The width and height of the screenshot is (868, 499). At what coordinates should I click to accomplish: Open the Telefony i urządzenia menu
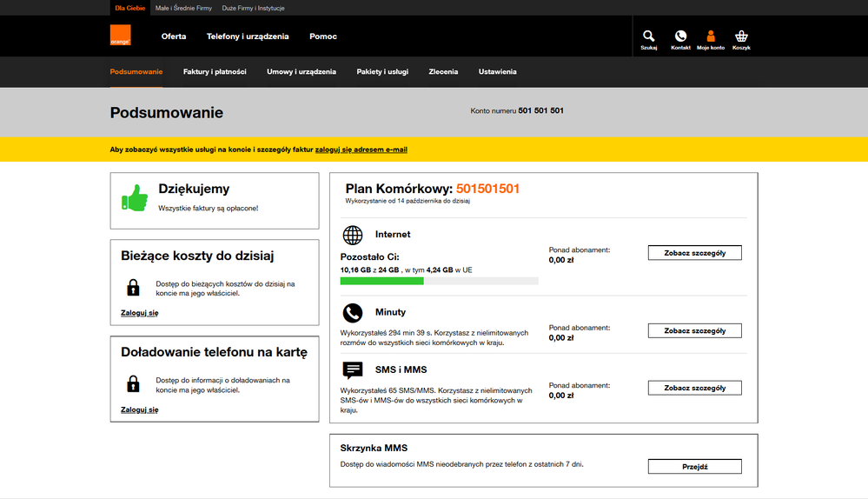click(248, 37)
